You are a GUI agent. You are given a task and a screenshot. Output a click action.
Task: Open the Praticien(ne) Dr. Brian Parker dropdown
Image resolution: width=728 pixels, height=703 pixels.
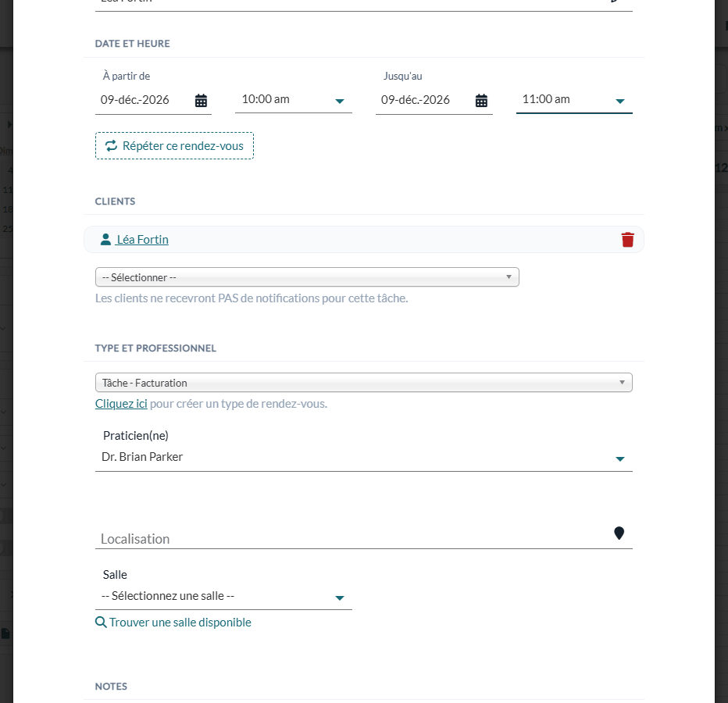363,458
